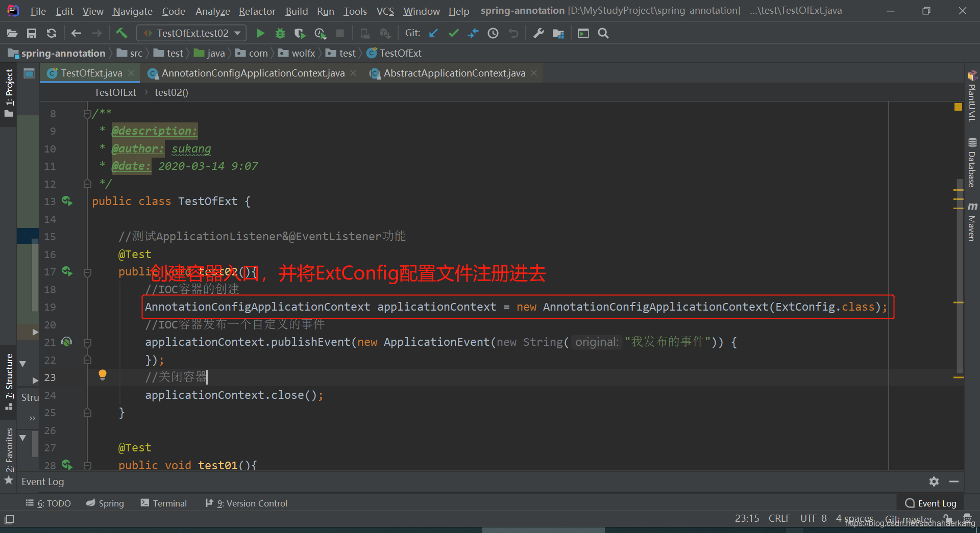The image size is (980, 533).
Task: Click wolfx folder breadcrumb
Action: (x=297, y=53)
